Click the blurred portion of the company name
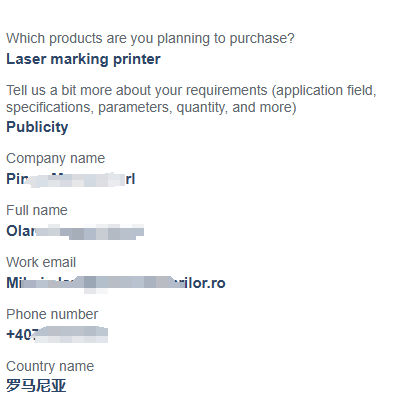 [x=77, y=180]
